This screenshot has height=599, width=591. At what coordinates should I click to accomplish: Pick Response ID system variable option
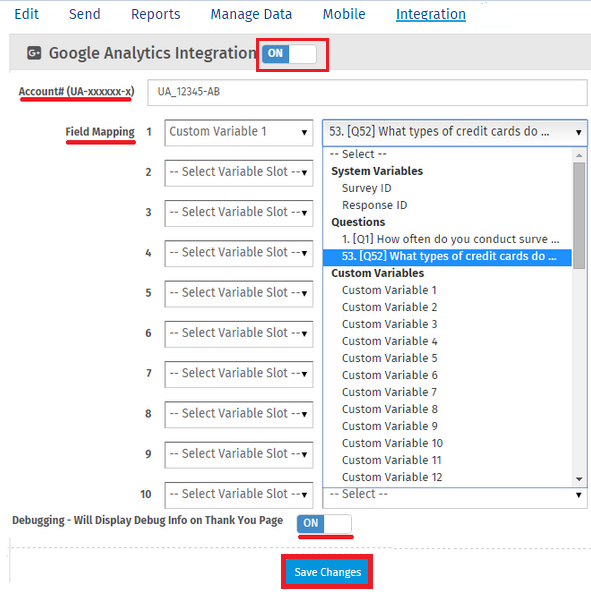click(374, 206)
